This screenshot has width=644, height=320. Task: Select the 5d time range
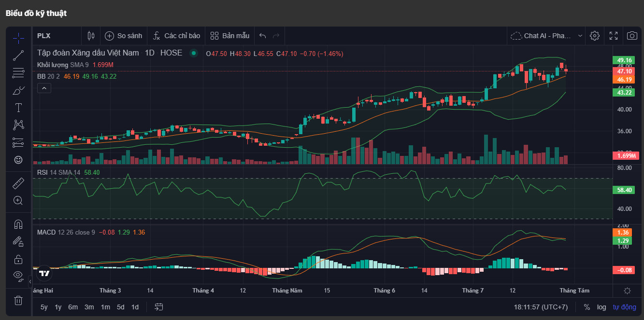coord(121,307)
